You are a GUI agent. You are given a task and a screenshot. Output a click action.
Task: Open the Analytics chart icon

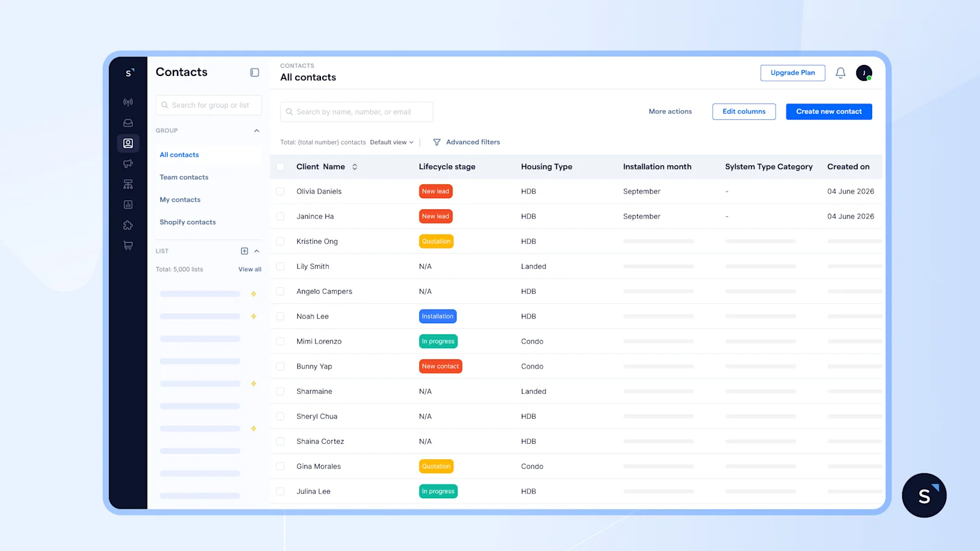[x=128, y=204]
